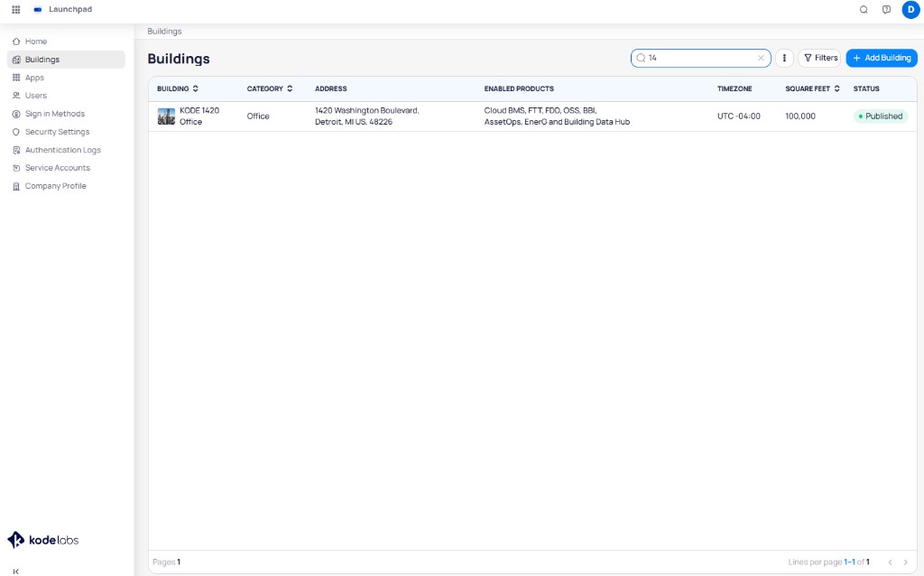Image resolution: width=924 pixels, height=576 pixels.
Task: Go to Home in sidebar
Action: 66,42
